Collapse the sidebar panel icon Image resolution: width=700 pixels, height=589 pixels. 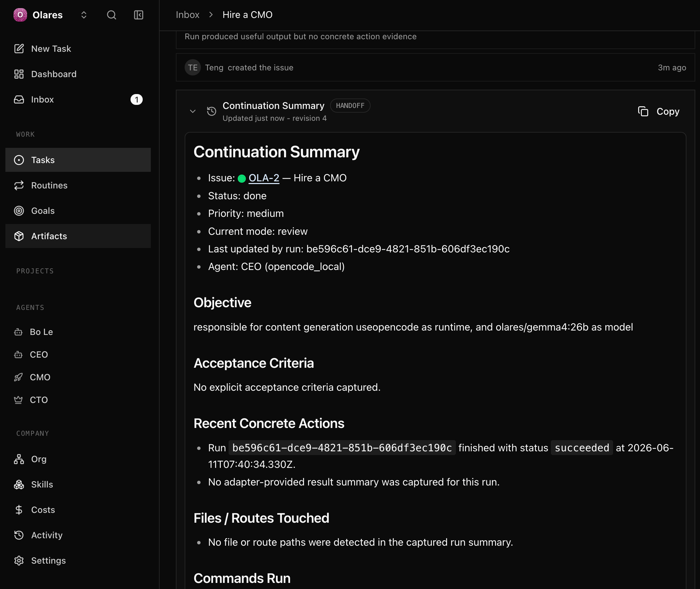click(x=139, y=15)
